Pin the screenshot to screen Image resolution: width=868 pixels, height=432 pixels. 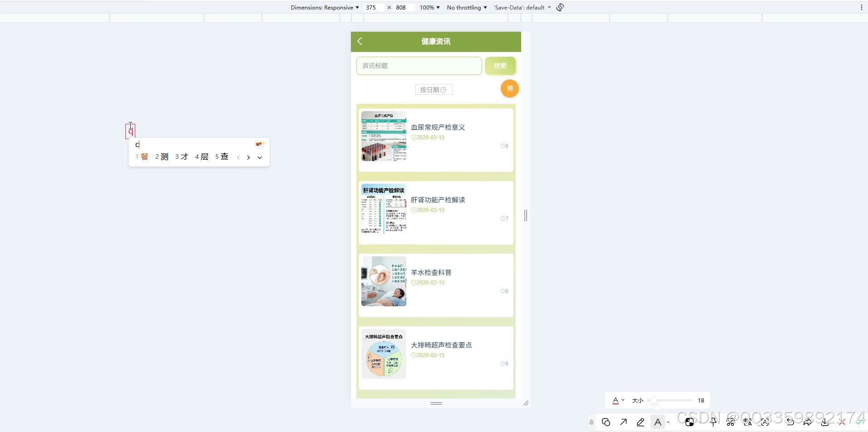[x=713, y=422]
